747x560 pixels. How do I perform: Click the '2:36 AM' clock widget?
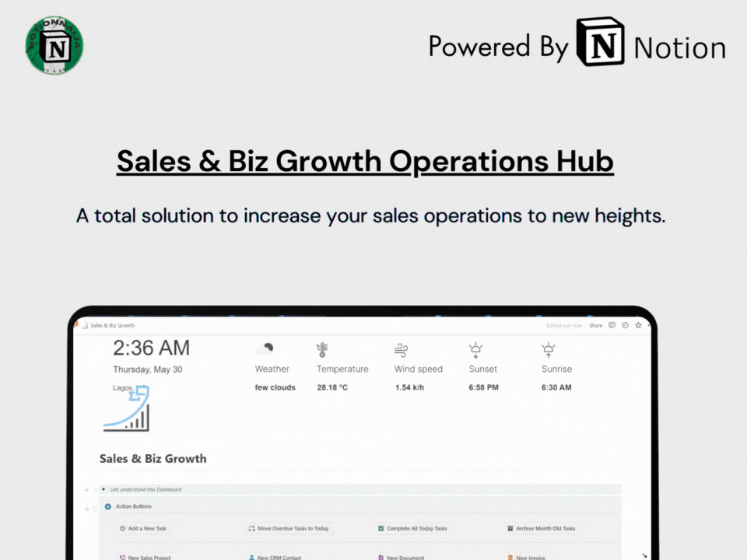point(151,348)
